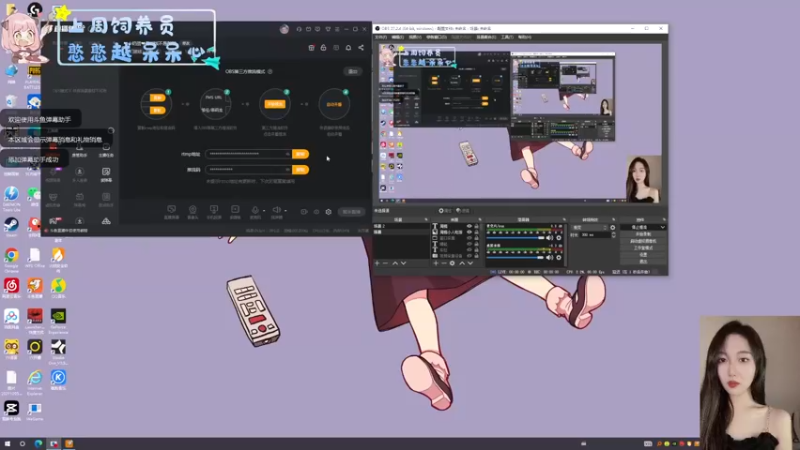Image resolution: width=800 pixels, height=450 pixels.
Task: Open the gift box icon in Douyu header
Action: [311, 47]
